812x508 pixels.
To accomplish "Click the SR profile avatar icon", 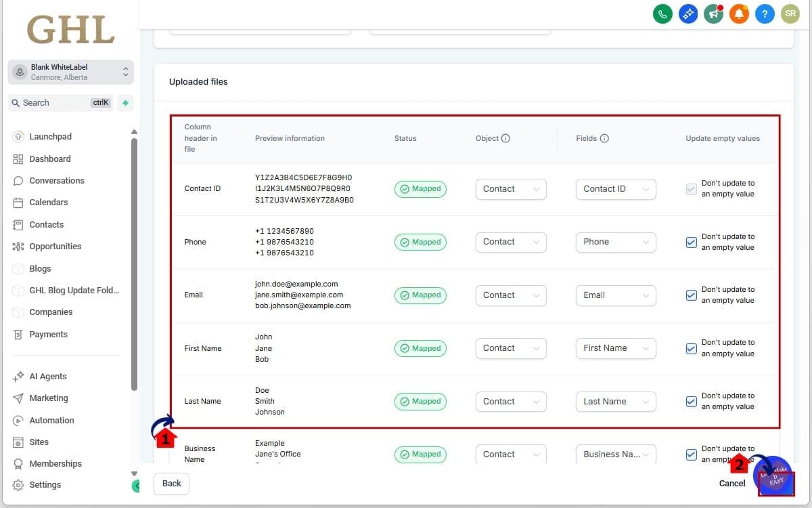I will (790, 14).
